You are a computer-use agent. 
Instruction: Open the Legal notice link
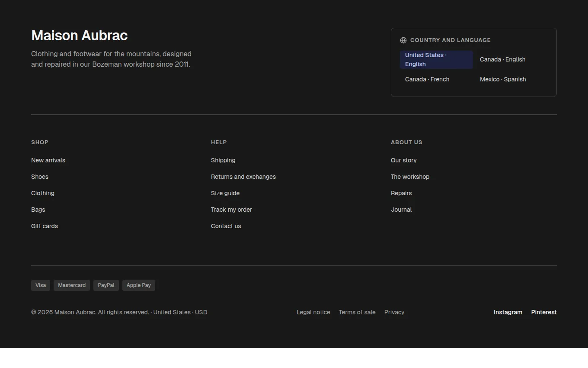coord(313,312)
